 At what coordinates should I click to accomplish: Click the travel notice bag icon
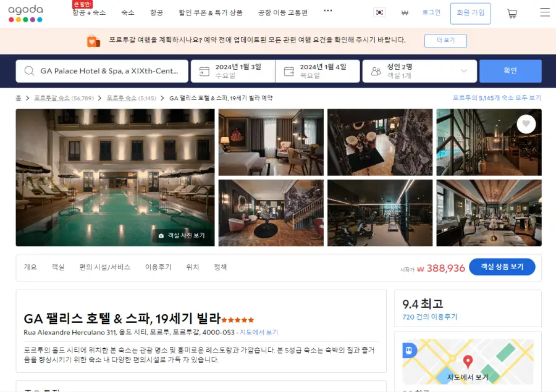[x=93, y=41]
